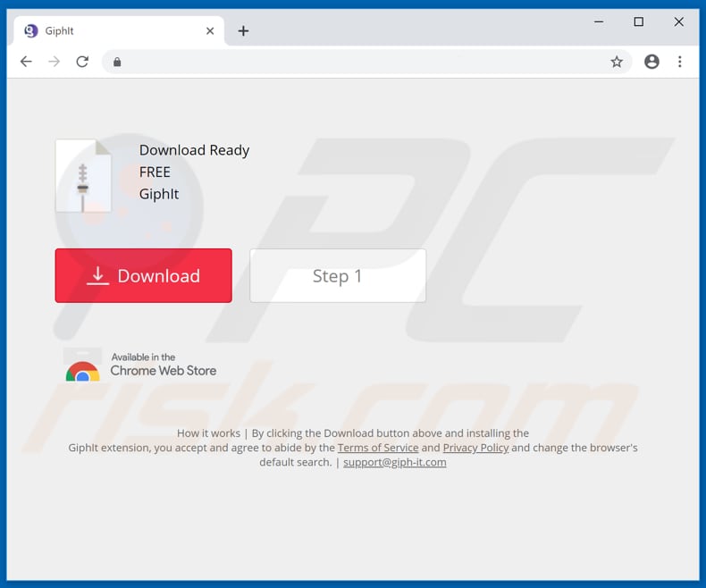This screenshot has height=588, width=706.
Task: Click the Chrome Web Store badge logo
Action: [82, 365]
